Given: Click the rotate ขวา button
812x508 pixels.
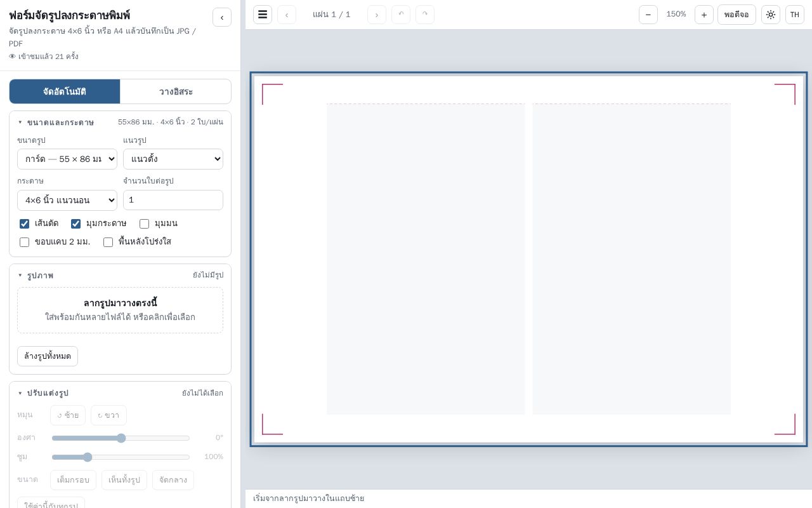Looking at the screenshot, I should click(108, 415).
